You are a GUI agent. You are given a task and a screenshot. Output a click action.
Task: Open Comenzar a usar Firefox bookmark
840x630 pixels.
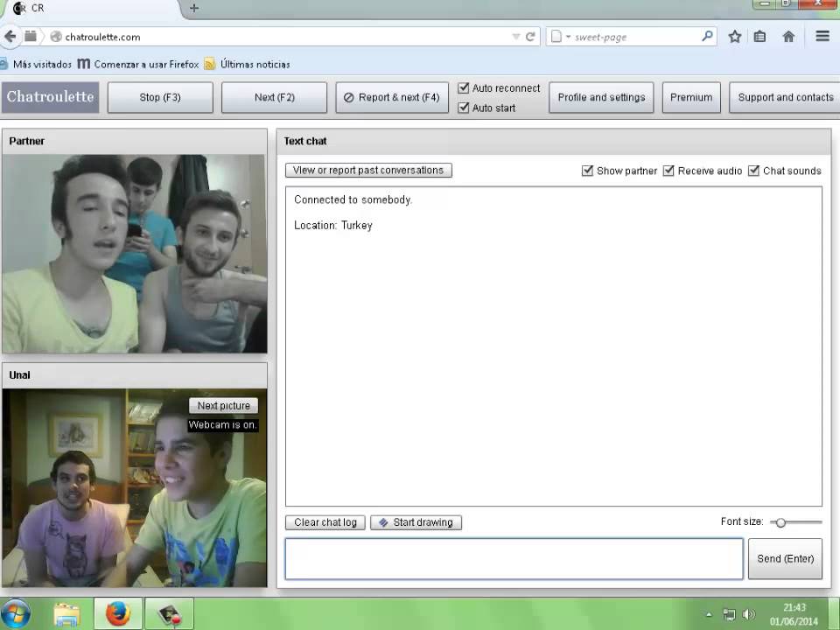(x=138, y=64)
